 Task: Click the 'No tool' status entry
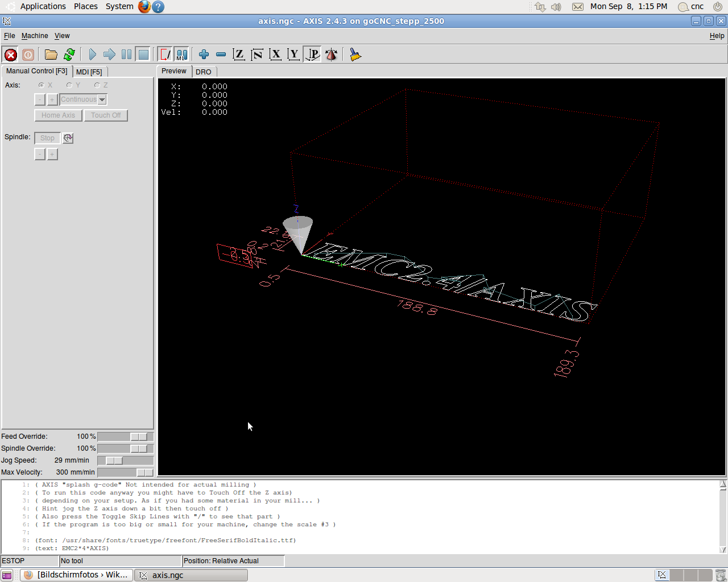pyautogui.click(x=121, y=561)
